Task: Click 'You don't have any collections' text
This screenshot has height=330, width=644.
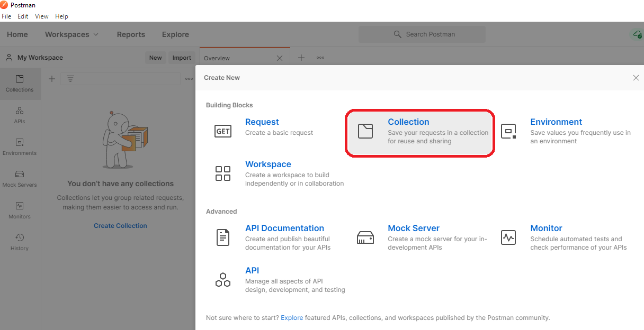Action: 120,184
